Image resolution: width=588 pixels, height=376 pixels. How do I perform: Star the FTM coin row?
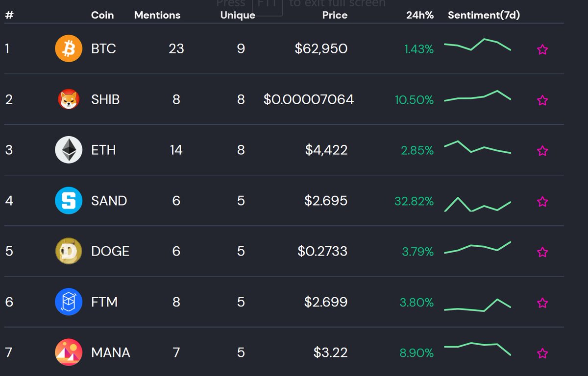pos(542,303)
